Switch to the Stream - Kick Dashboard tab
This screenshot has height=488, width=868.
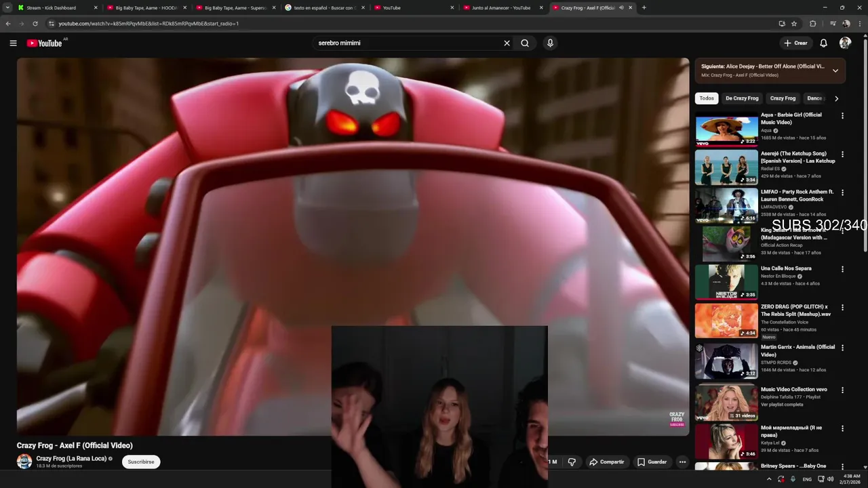(x=58, y=7)
